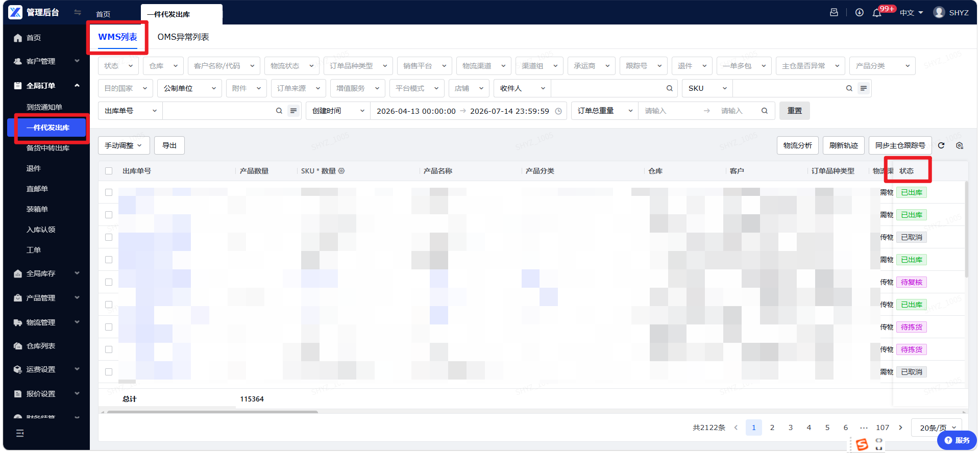Click the 重置 reset button
The image size is (980, 453).
tap(795, 111)
